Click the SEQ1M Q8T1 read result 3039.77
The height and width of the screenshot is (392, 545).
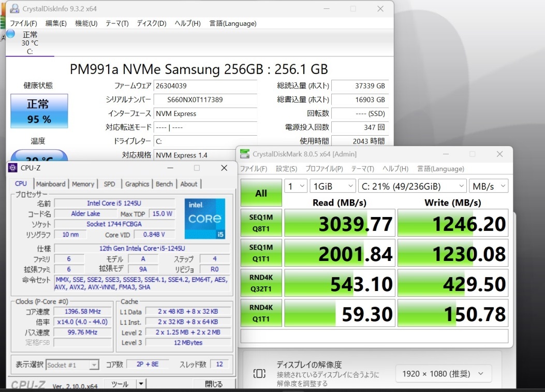coord(340,223)
